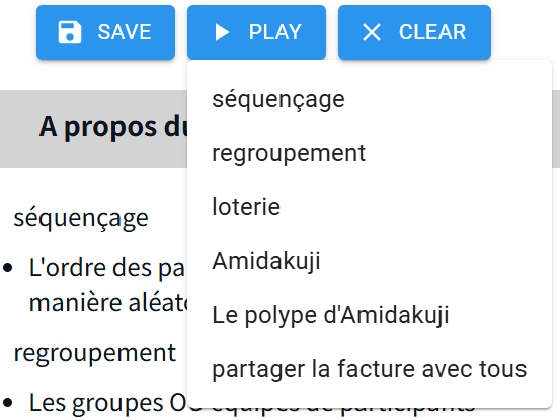
Task: Click the CLEAR button label
Action: [x=432, y=32]
